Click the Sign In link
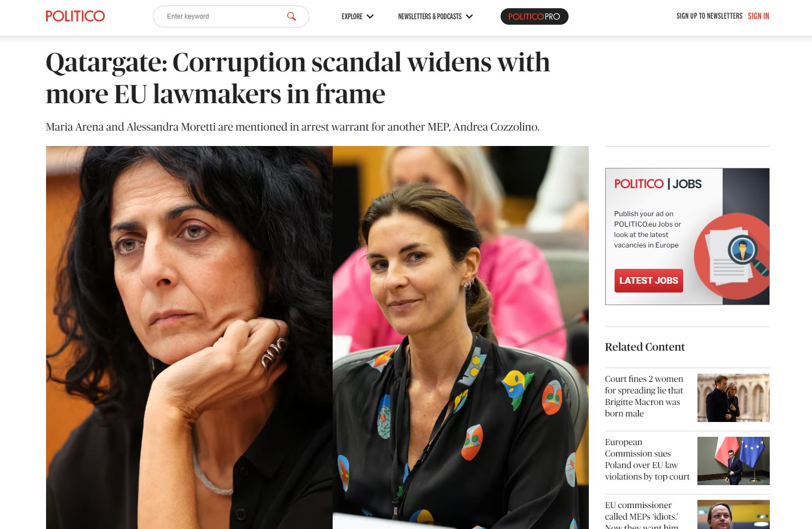Image resolution: width=812 pixels, height=529 pixels. pos(758,16)
